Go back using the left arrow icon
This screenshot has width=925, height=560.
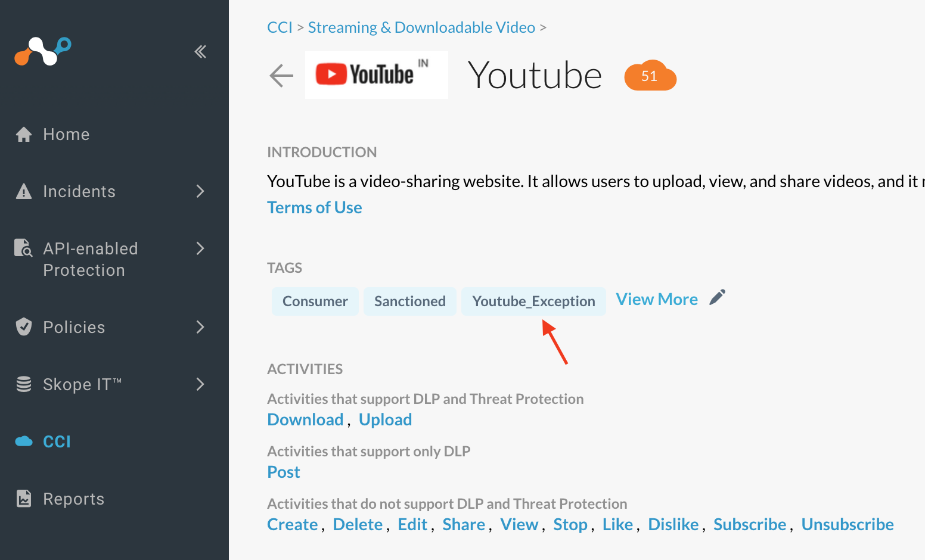coord(281,76)
